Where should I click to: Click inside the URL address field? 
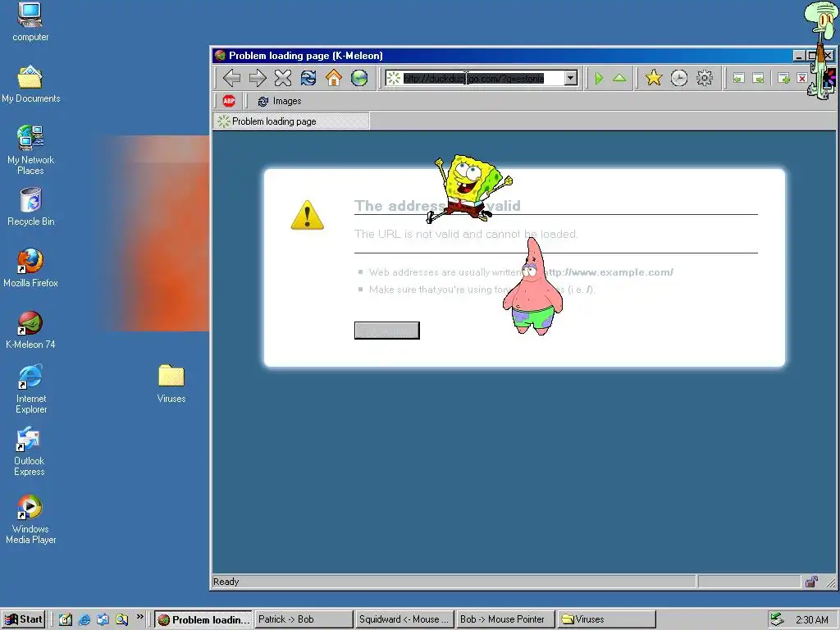click(474, 78)
